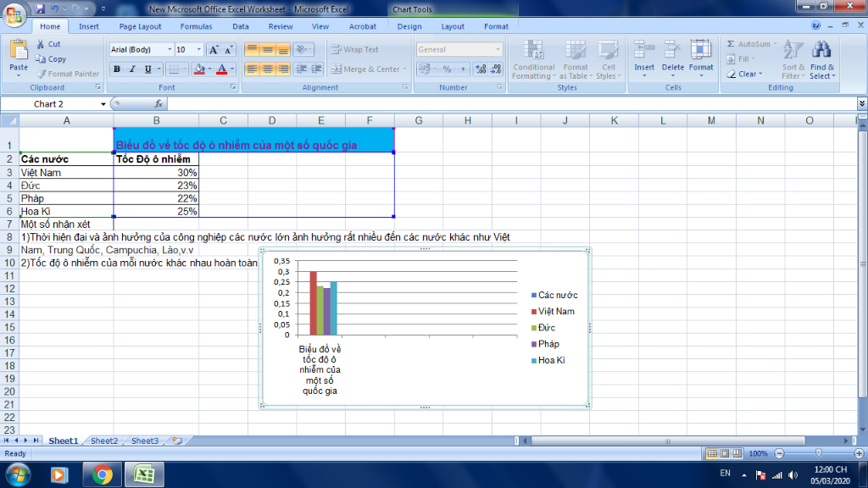Click the Sort & Filter icon
The width and height of the screenshot is (868, 488).
(793, 51)
